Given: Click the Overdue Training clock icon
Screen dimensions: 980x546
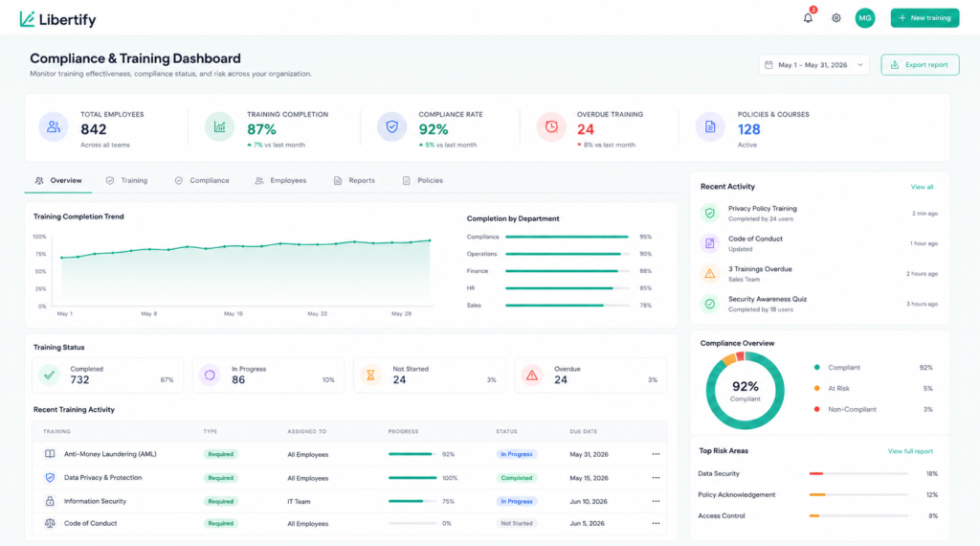Looking at the screenshot, I should (551, 127).
